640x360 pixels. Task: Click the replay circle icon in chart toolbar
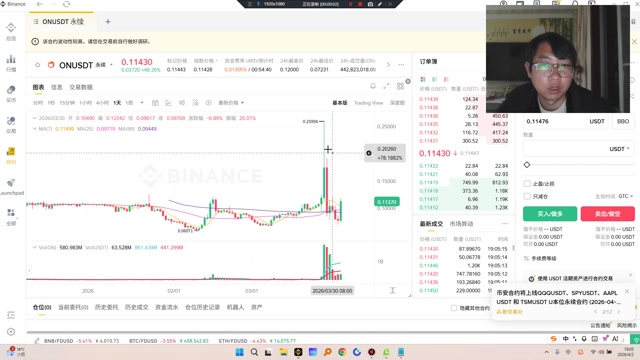pos(209,103)
